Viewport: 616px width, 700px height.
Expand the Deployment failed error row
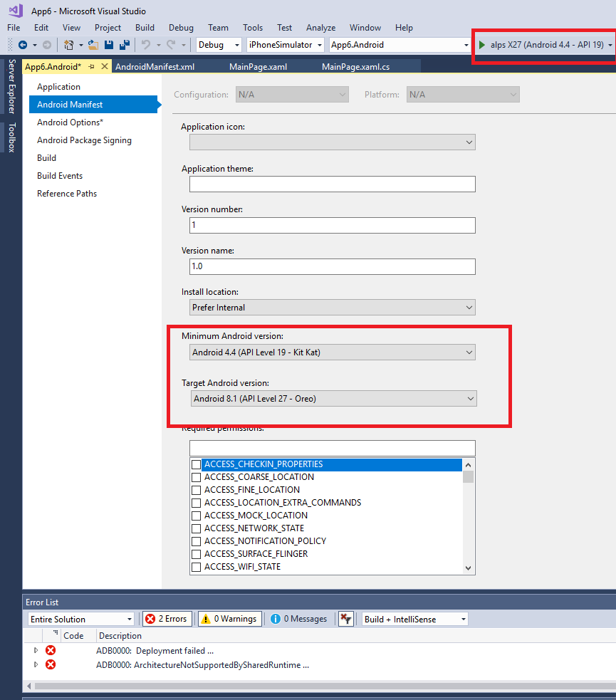point(36,650)
